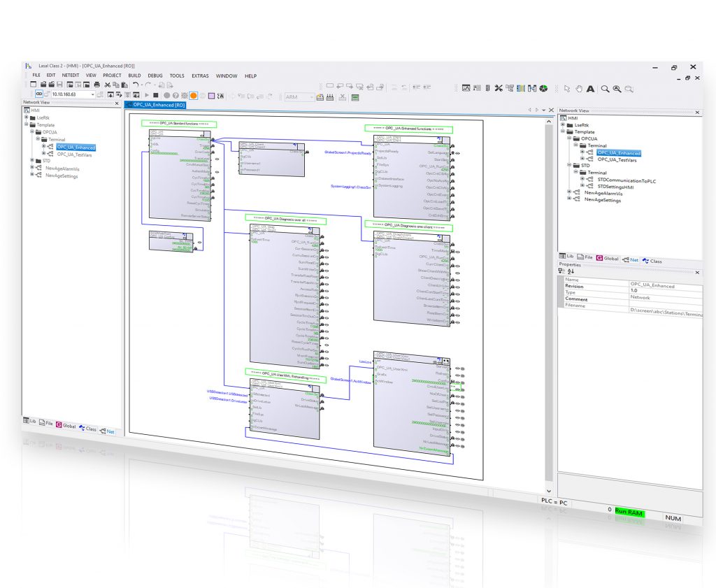Click the magnifier zoom tool
Image resolution: width=716 pixels, height=588 pixels.
(605, 89)
